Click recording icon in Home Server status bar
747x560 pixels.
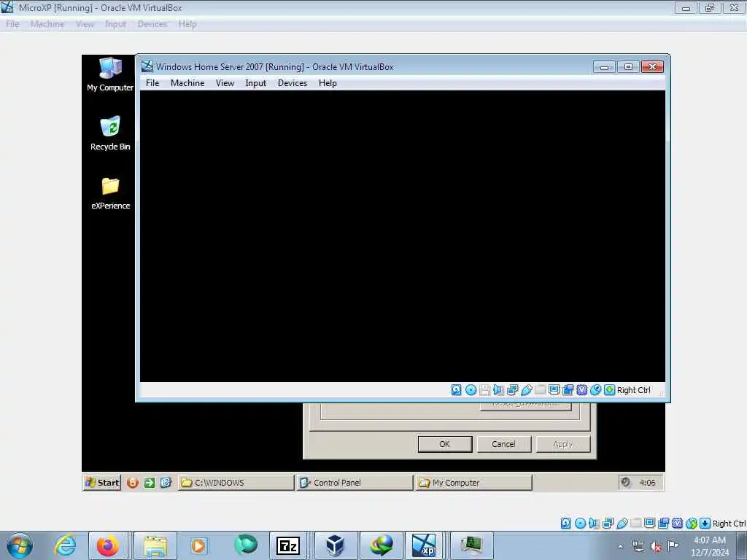pos(568,390)
